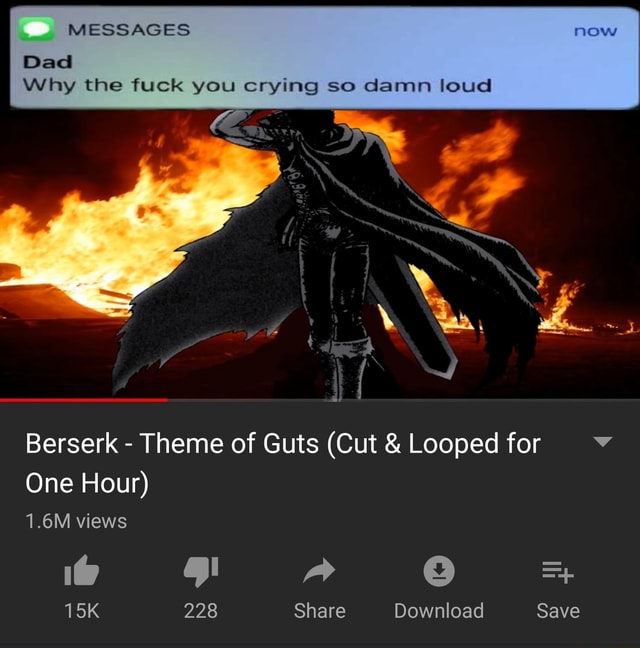
Task: Open the green Messages app icon
Action: (36, 29)
